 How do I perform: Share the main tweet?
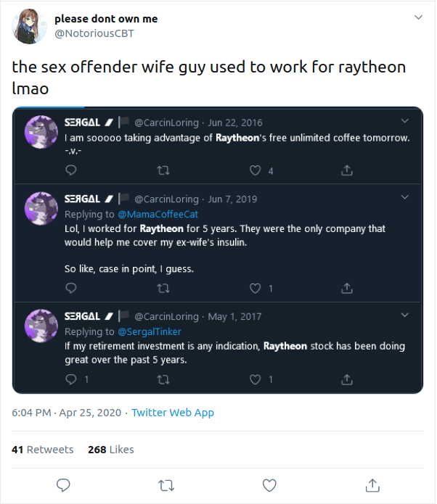[372, 484]
